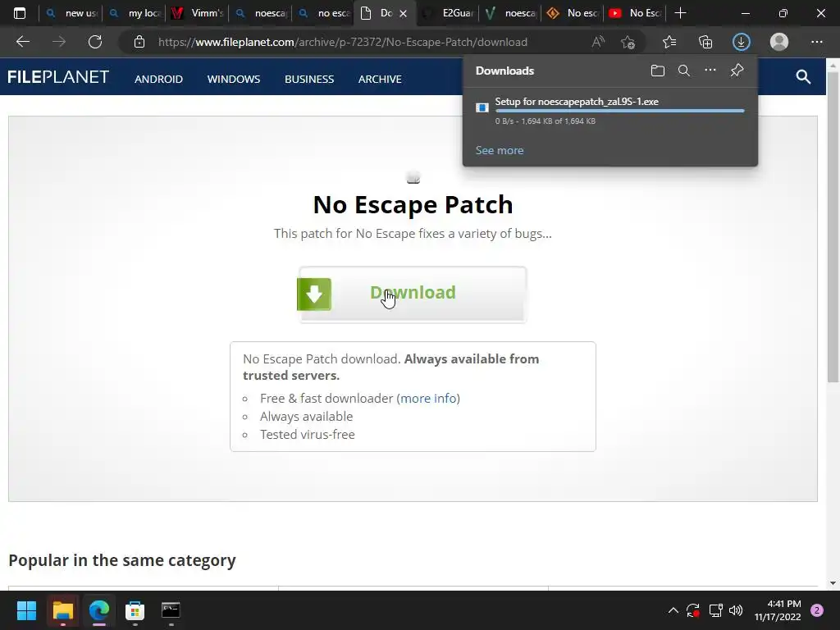Reload the current page
The width and height of the screenshot is (840, 630).
click(x=95, y=42)
